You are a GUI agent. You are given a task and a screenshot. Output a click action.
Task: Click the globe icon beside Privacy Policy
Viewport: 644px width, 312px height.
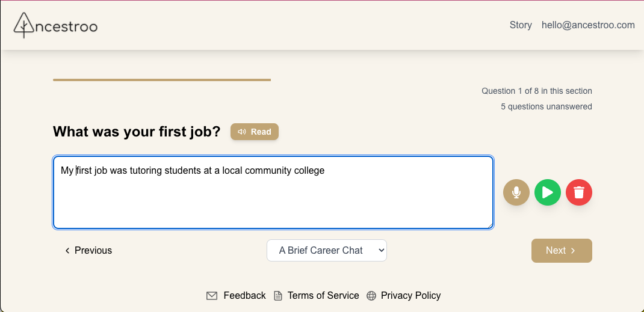[x=371, y=296]
